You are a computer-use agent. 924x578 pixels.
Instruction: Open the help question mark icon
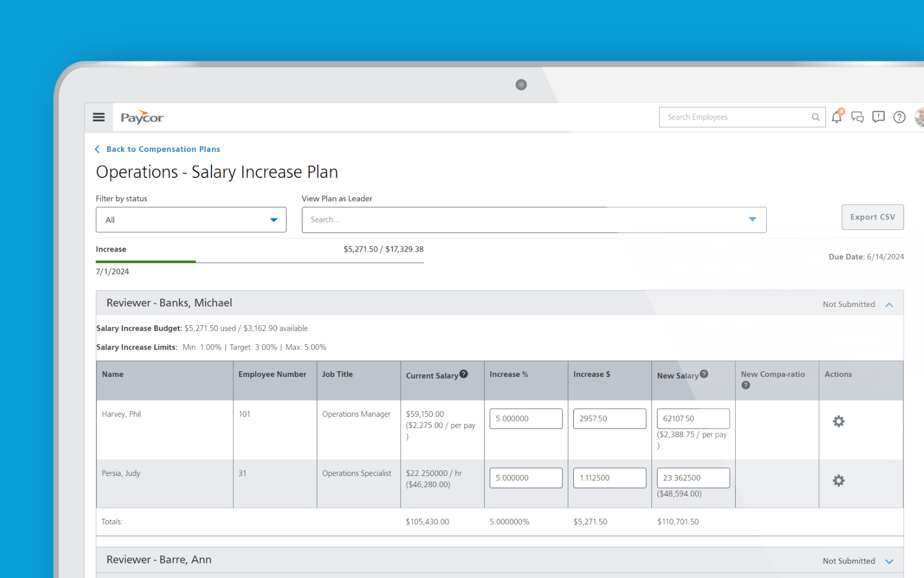[899, 117]
